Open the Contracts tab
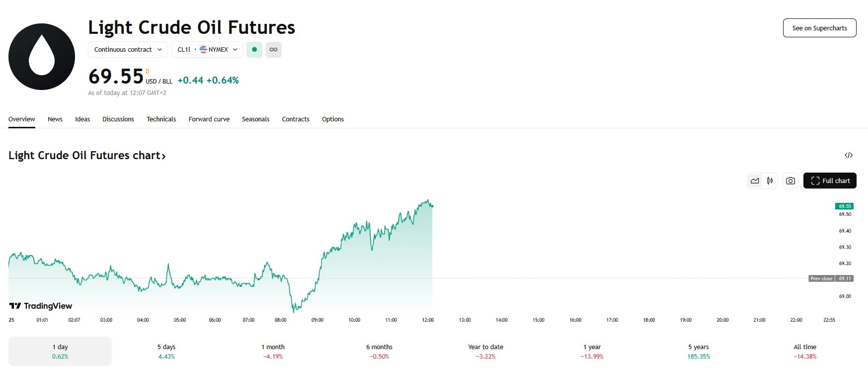868x378 pixels. pos(296,119)
